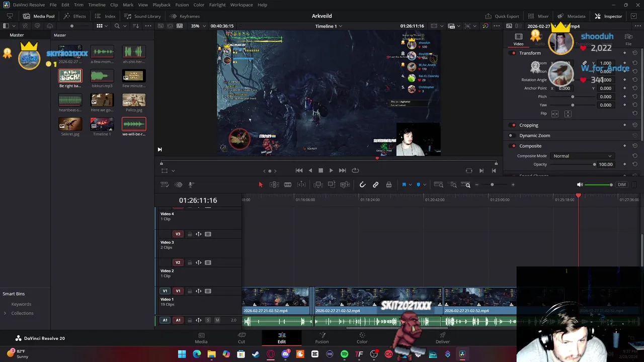Click the microphone voiceover icon
This screenshot has height=362, width=644.
coord(191,185)
